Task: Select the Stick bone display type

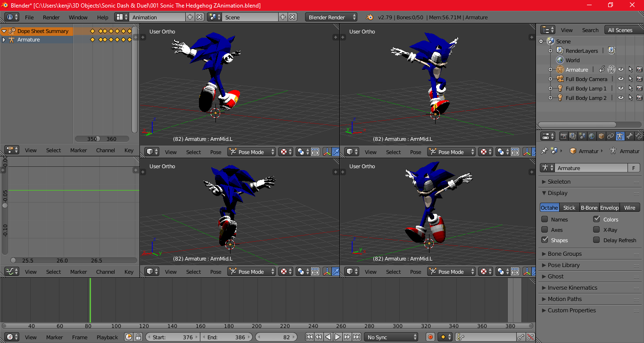Action: [x=569, y=207]
